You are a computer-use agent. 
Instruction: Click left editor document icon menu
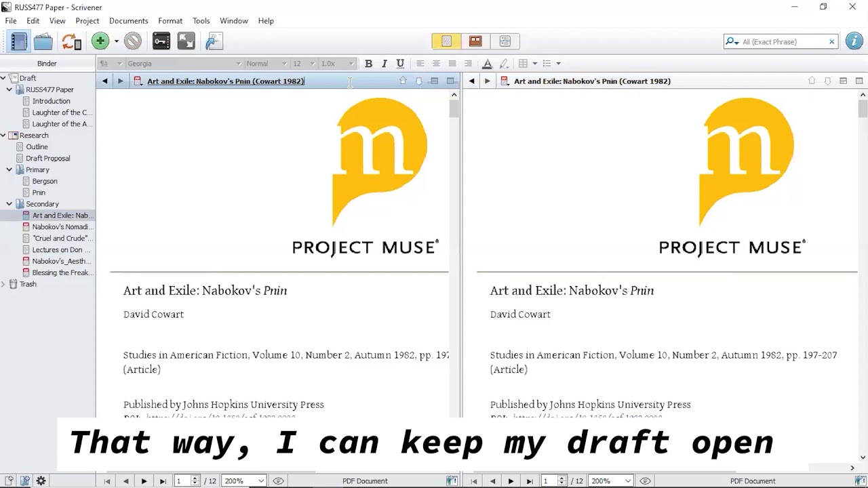click(x=138, y=81)
